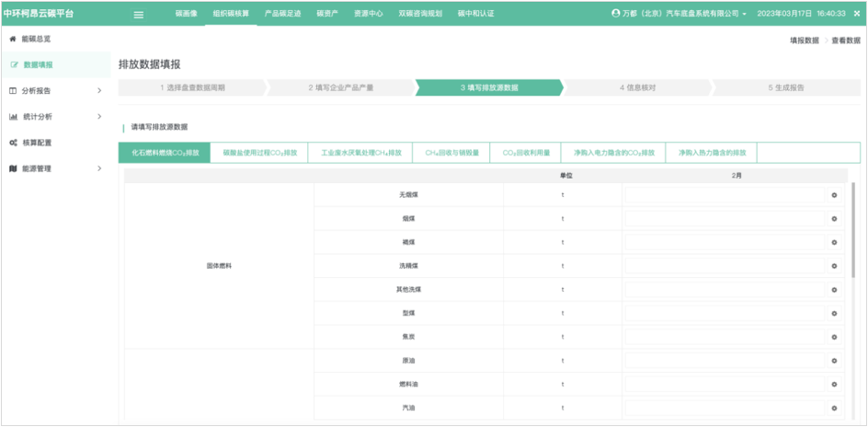Click the gears icon beside 核算配置
The image size is (868, 427).
(14, 143)
